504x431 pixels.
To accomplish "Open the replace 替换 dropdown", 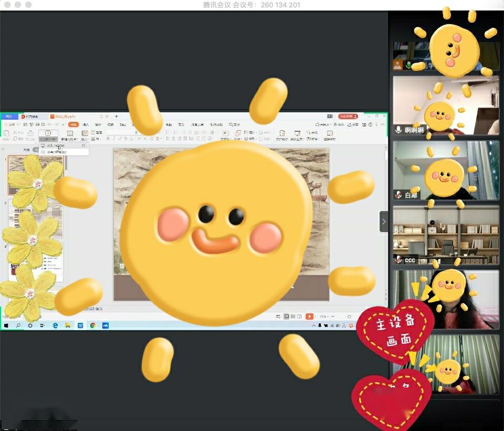I will 313,139.
